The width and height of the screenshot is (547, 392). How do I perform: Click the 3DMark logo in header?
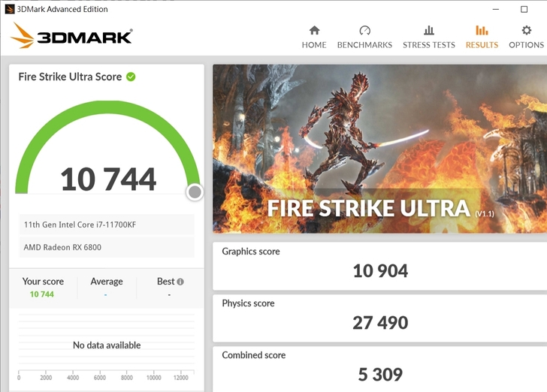(72, 35)
